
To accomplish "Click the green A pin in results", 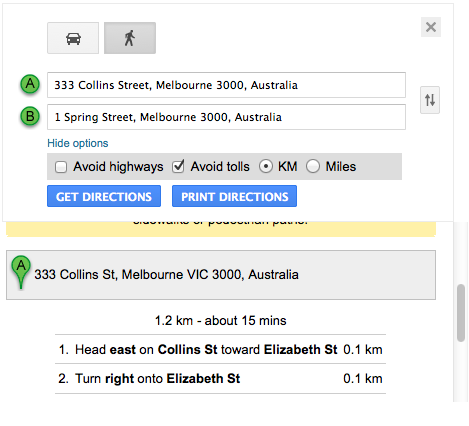I will 21,272.
